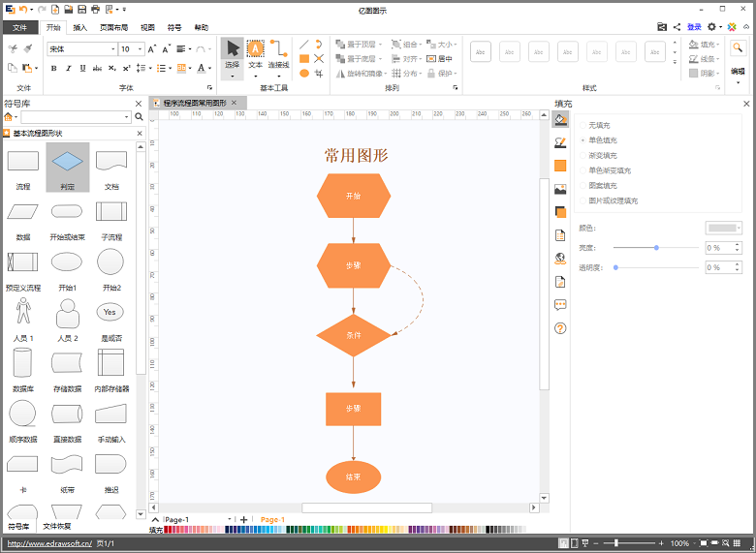Screen dimensions: 756x553
Task: Select the 判定 diamond shape thumbnail
Action: coord(68,168)
